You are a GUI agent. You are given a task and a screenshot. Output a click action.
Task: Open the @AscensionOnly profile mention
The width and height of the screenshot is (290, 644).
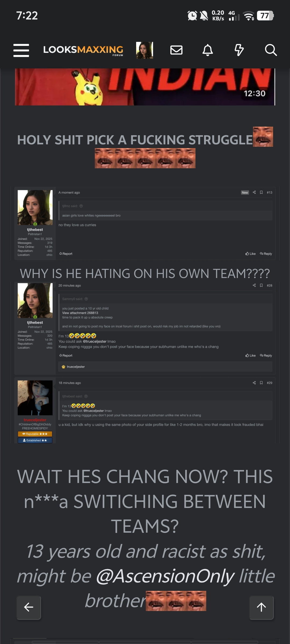tap(165, 576)
